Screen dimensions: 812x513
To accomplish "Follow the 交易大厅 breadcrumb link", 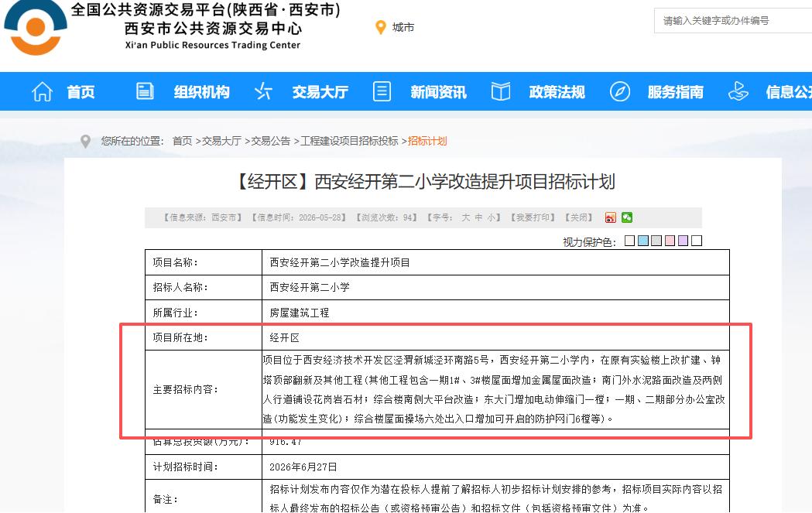I will (x=221, y=141).
